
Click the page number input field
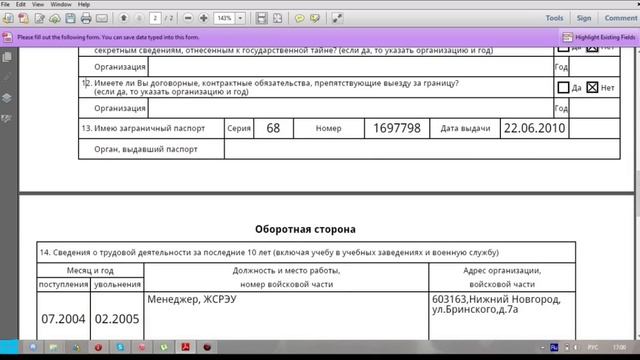pyautogui.click(x=155, y=18)
